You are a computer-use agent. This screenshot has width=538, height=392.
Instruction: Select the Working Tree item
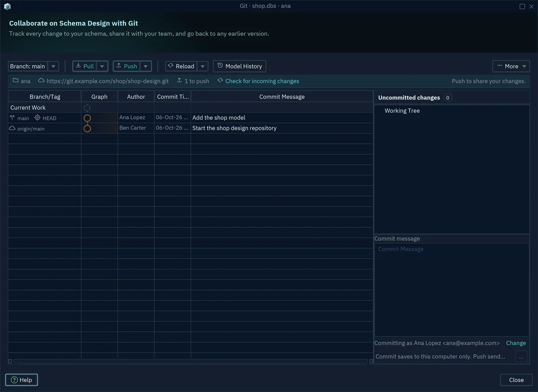402,111
